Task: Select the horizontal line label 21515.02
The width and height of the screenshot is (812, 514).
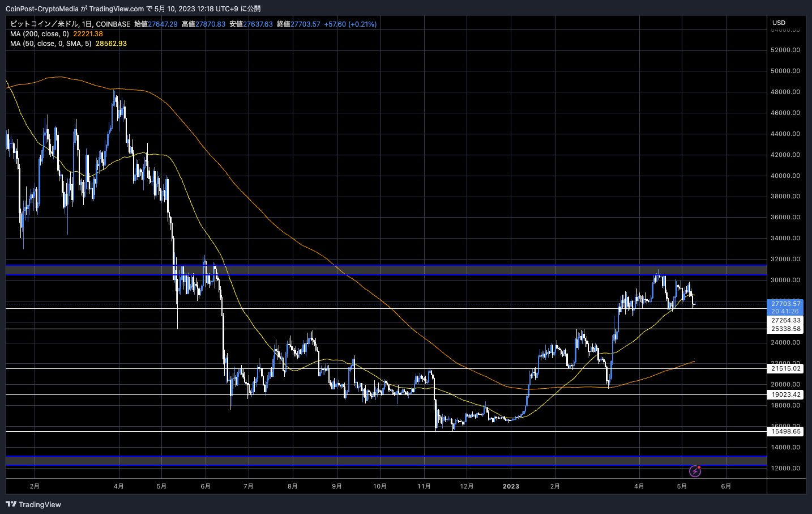Action: 785,368
